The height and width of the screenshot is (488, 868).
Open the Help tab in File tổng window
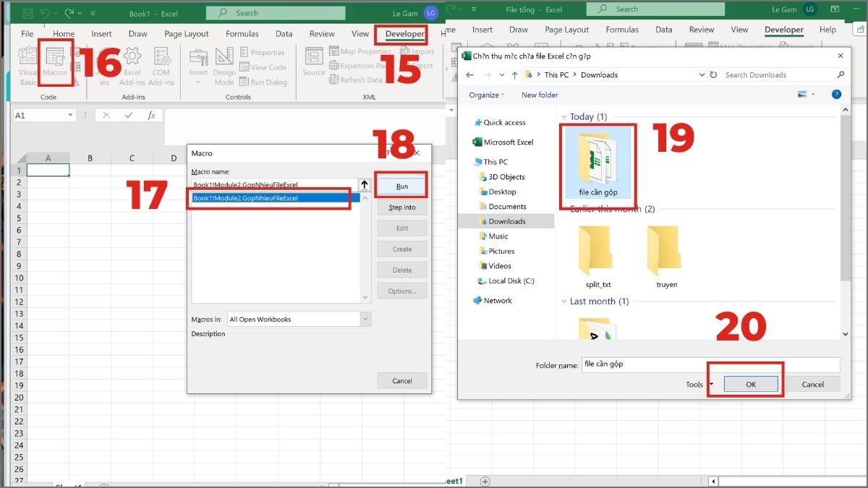(x=827, y=30)
